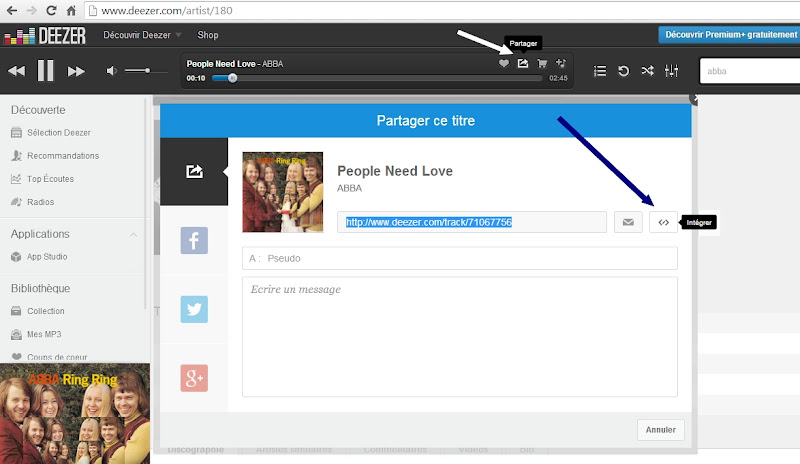800x464 pixels.
Task: Click the search field containing abba
Action: tap(750, 71)
